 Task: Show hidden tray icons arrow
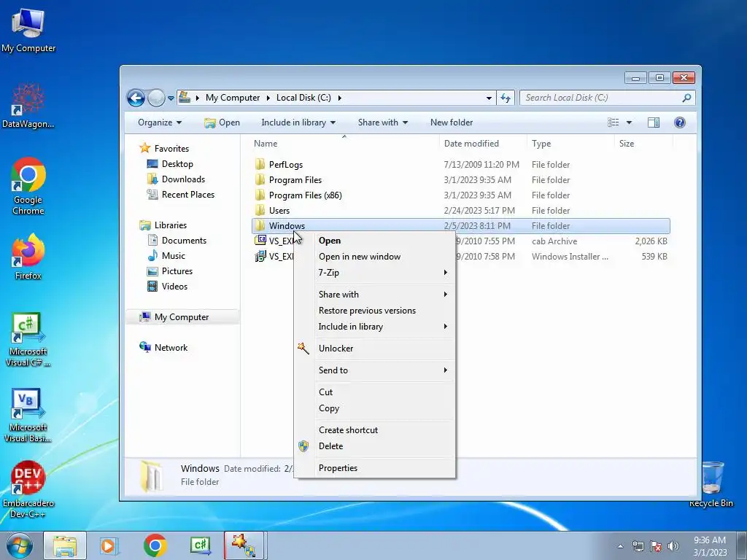click(x=620, y=546)
